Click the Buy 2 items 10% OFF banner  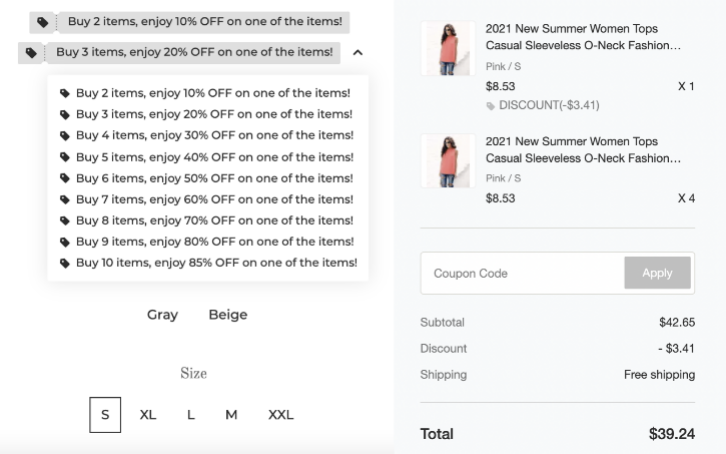click(205, 22)
